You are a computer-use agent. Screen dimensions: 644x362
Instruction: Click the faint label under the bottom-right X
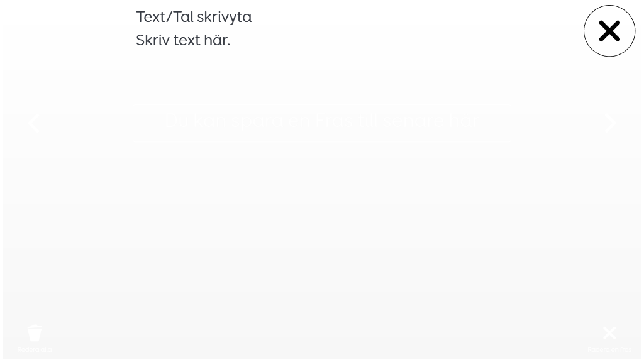point(609,350)
